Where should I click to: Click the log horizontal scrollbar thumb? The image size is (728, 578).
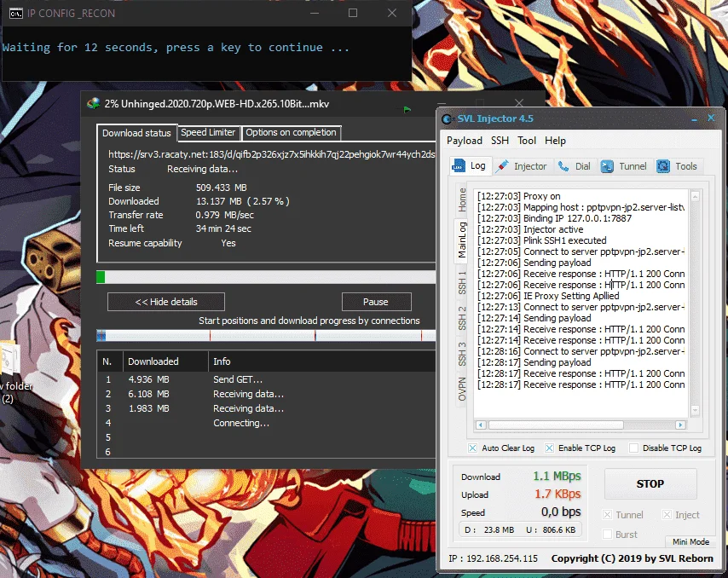(556, 425)
